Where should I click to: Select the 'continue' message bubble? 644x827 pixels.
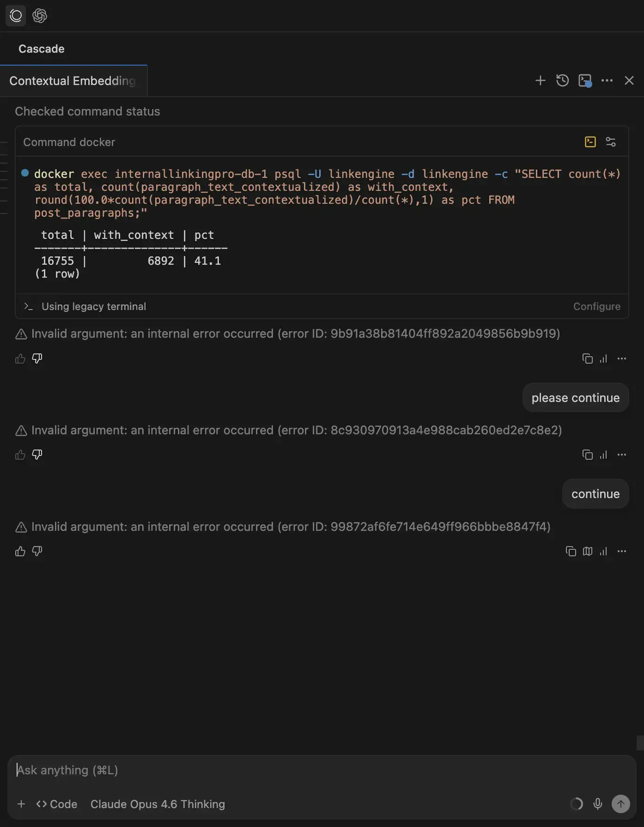(x=595, y=494)
